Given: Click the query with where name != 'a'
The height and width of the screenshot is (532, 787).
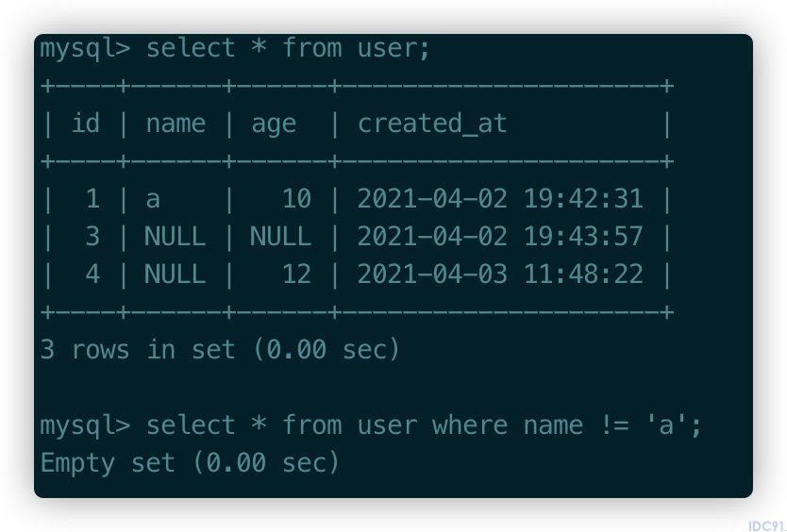Looking at the screenshot, I should (424, 425).
